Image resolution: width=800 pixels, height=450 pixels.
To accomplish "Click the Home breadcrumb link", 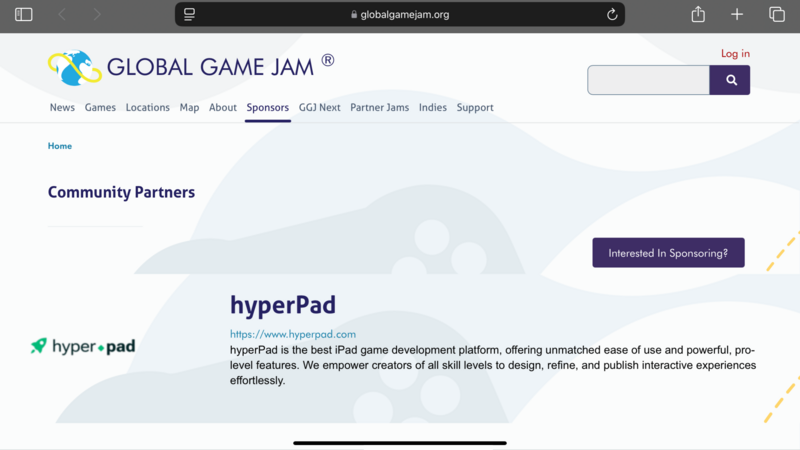I will [x=60, y=146].
